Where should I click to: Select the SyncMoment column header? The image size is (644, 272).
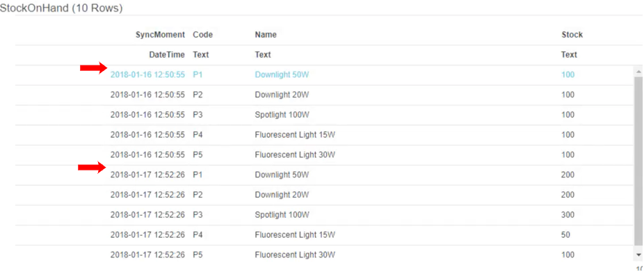tap(161, 35)
